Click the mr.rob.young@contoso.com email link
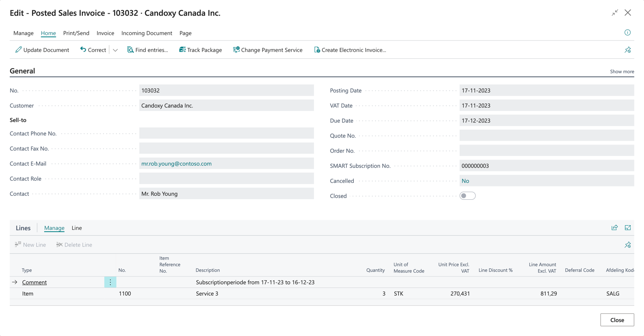 tap(176, 164)
